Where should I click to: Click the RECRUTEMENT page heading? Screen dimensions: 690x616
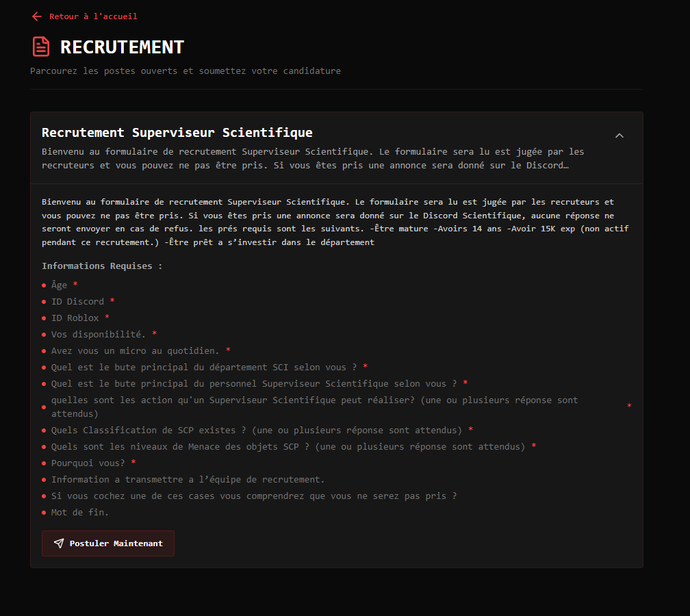tap(122, 47)
